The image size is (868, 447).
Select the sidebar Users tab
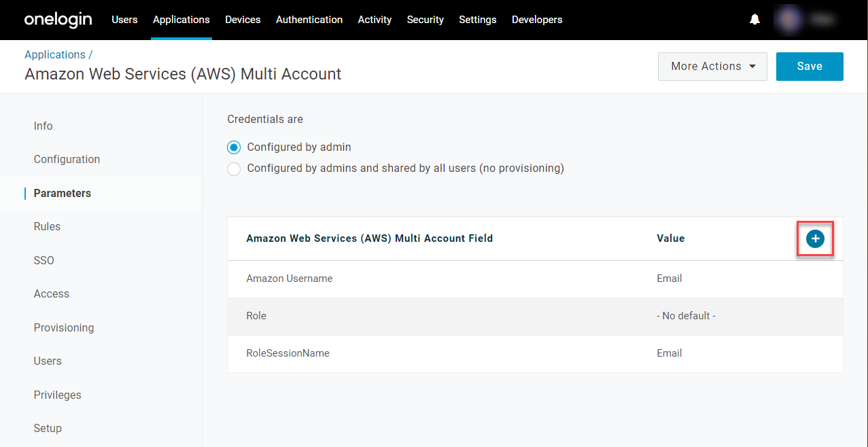click(x=48, y=361)
